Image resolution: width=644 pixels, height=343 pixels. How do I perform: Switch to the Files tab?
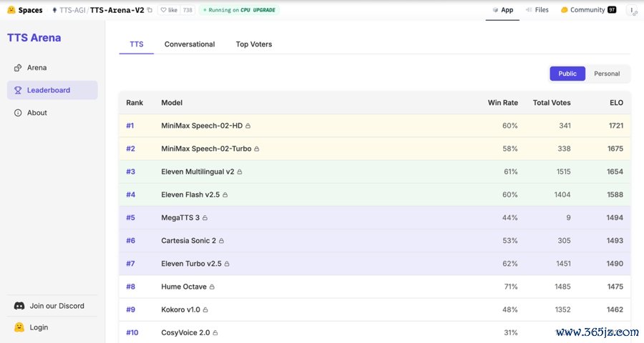tap(537, 10)
